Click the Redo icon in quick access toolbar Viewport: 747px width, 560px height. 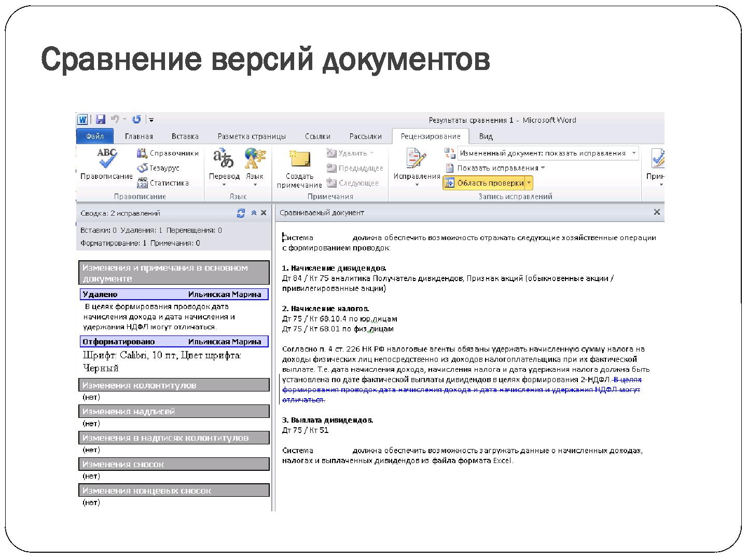[136, 120]
